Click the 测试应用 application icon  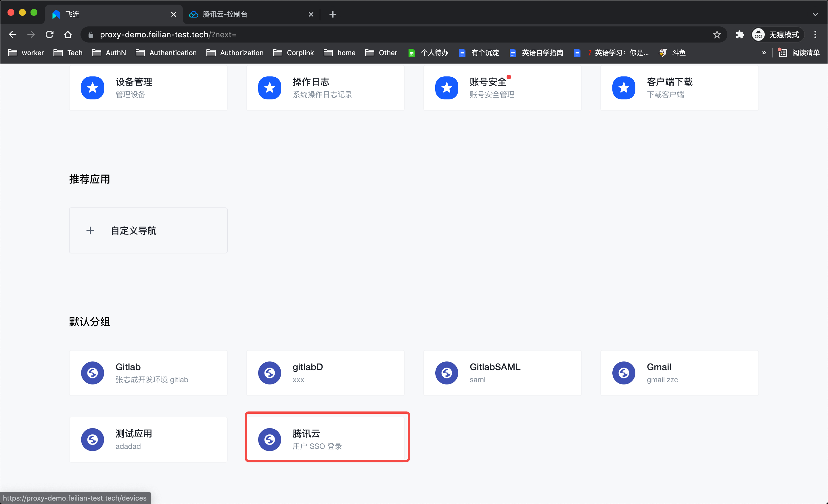pos(93,438)
